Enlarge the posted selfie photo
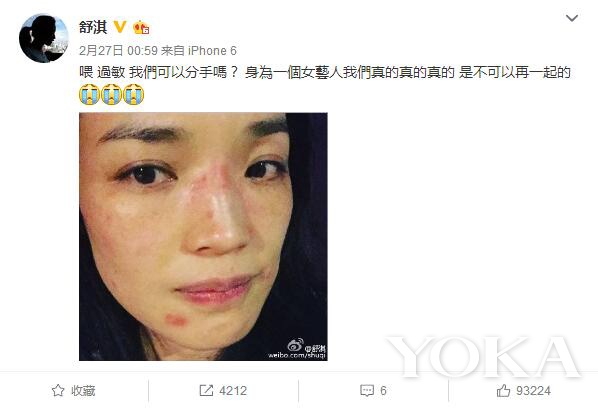This screenshot has width=598, height=408. 203,236
